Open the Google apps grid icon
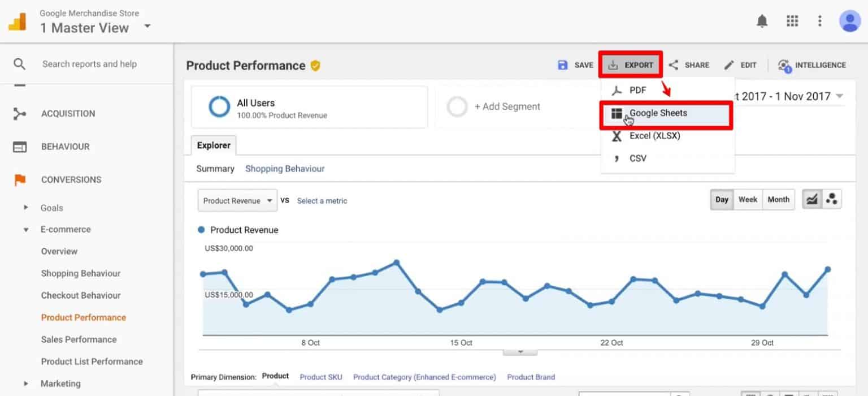The height and width of the screenshot is (396, 868). click(x=792, y=21)
